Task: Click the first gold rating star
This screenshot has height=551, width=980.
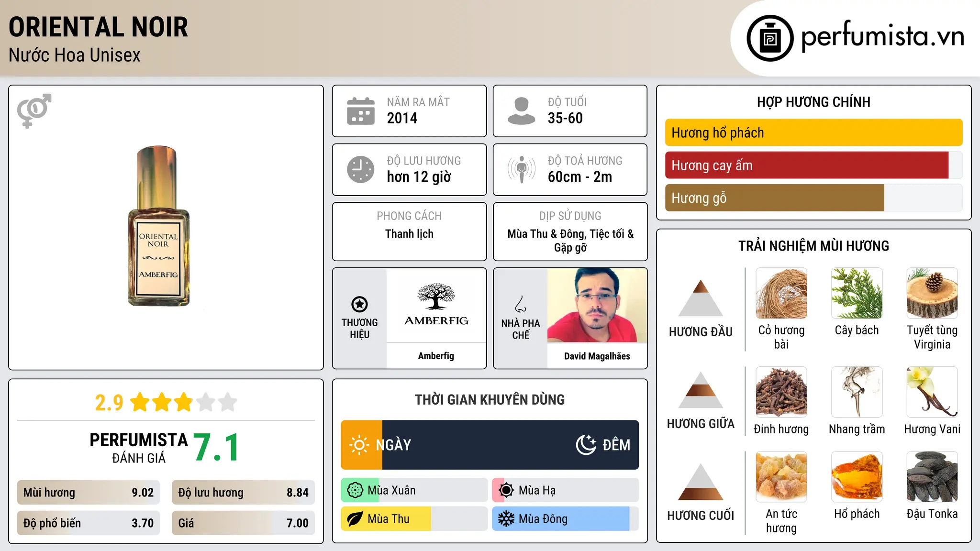Action: 140,402
